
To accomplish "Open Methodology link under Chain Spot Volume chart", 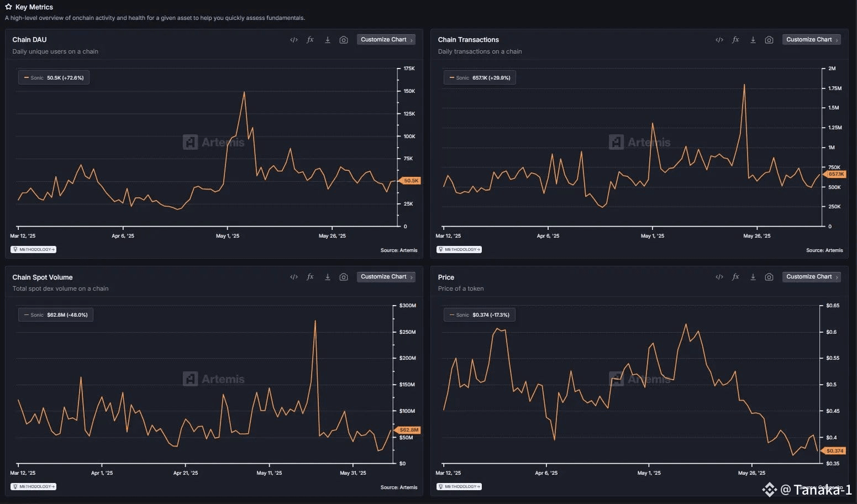I will click(34, 487).
